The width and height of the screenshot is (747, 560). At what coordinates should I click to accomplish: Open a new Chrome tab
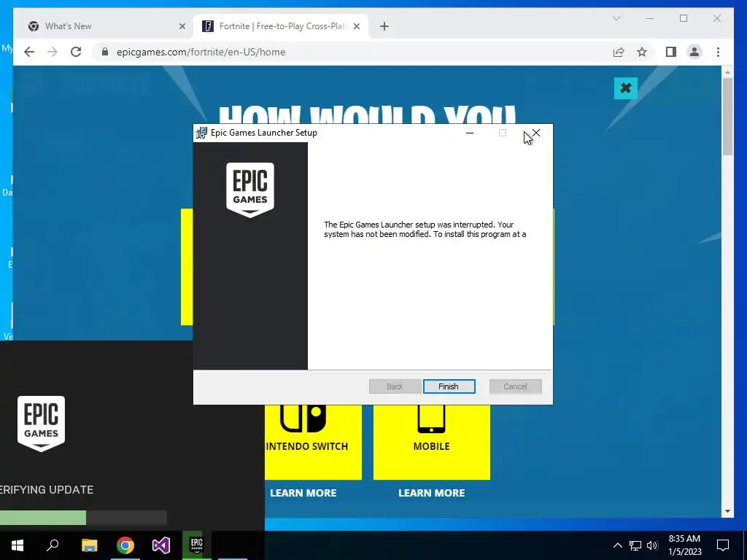[x=384, y=26]
